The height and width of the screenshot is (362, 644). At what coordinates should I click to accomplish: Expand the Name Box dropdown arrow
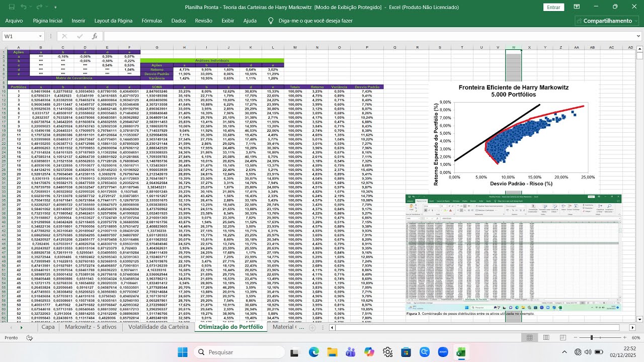click(40, 36)
